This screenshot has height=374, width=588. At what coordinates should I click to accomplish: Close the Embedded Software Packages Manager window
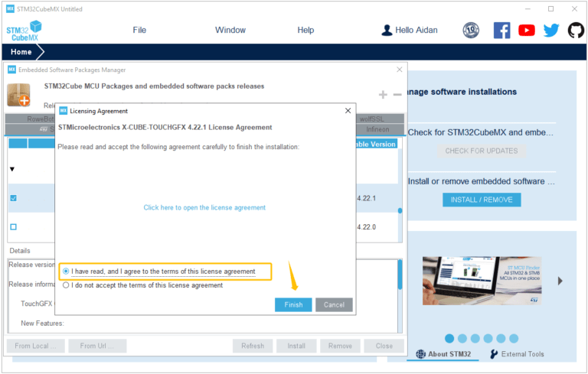(x=400, y=70)
